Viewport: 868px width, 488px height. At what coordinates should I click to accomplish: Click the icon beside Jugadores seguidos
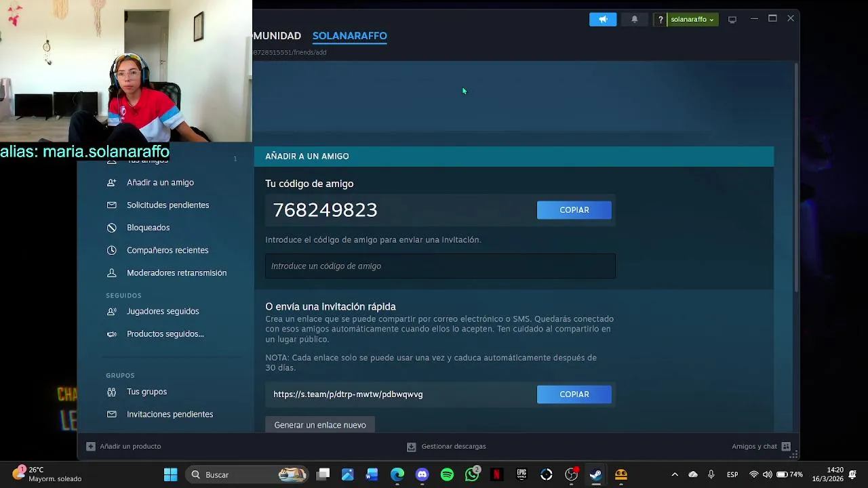112,311
